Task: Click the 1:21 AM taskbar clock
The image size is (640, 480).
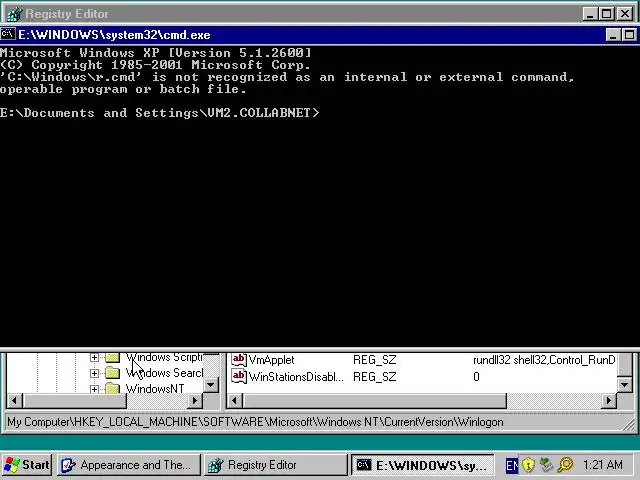Action: [602, 465]
